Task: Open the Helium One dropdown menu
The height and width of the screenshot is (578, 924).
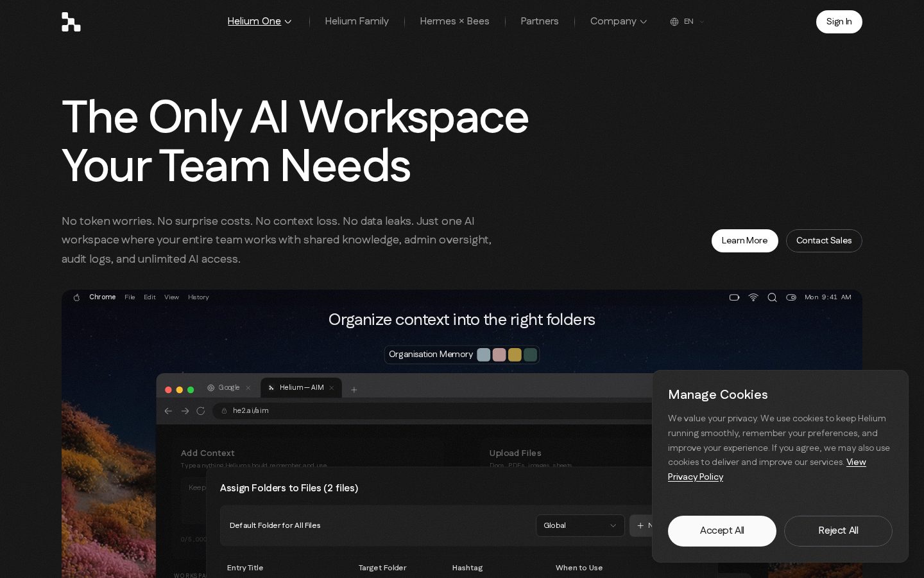Action: click(260, 21)
